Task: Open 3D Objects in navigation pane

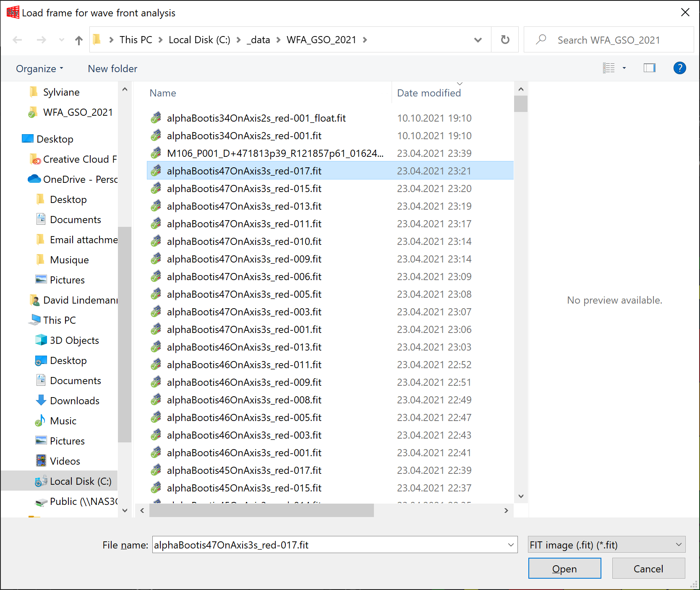Action: [74, 340]
